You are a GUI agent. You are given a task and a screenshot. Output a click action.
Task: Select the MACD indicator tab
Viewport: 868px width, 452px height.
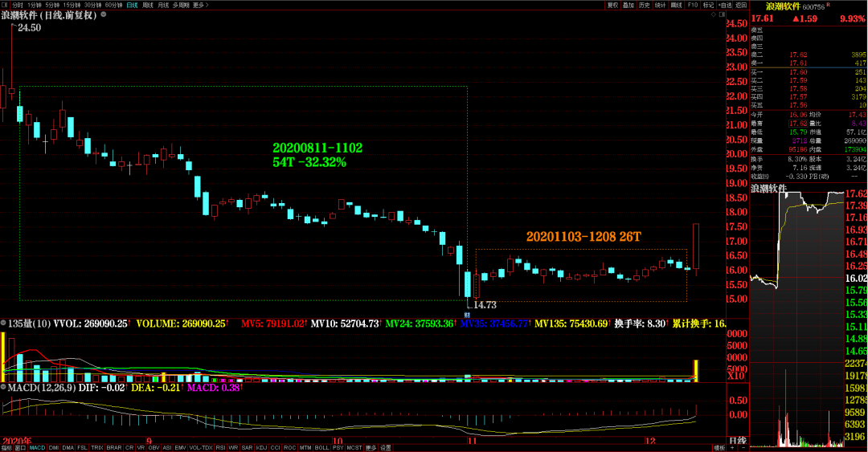pyautogui.click(x=37, y=447)
